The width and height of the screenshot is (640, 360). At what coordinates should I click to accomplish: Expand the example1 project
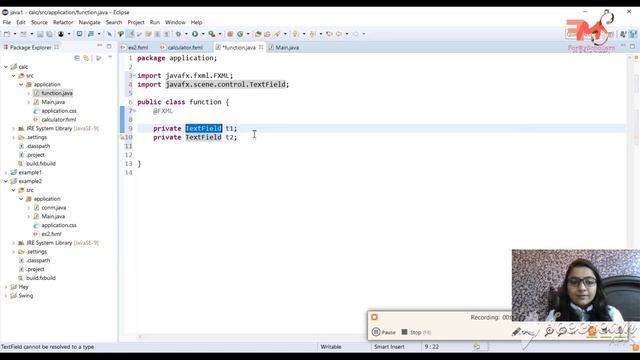click(x=6, y=173)
